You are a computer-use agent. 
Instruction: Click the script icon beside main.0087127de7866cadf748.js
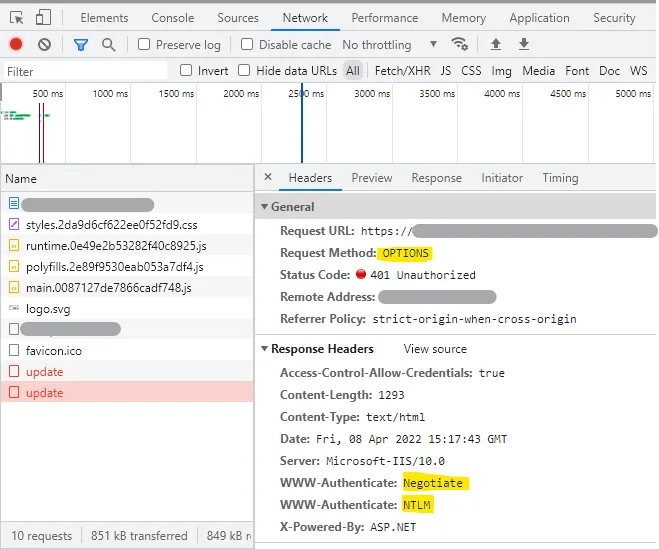tap(14, 287)
